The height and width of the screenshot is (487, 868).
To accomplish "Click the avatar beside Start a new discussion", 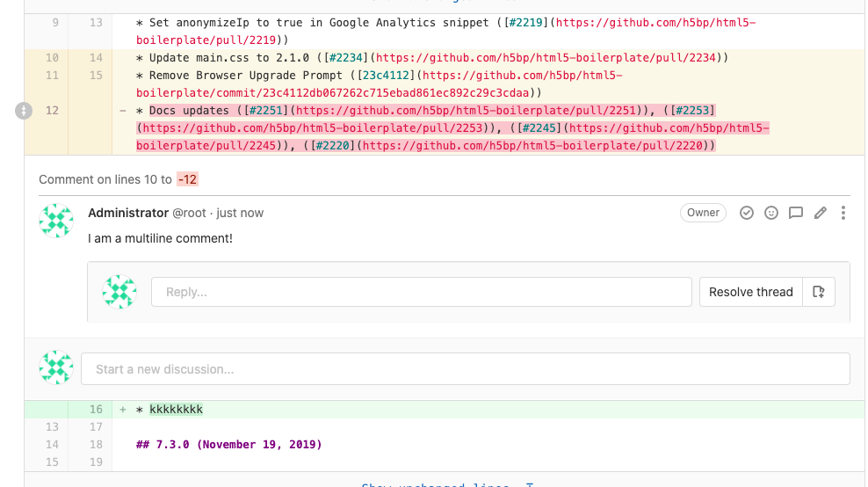I will (56, 368).
